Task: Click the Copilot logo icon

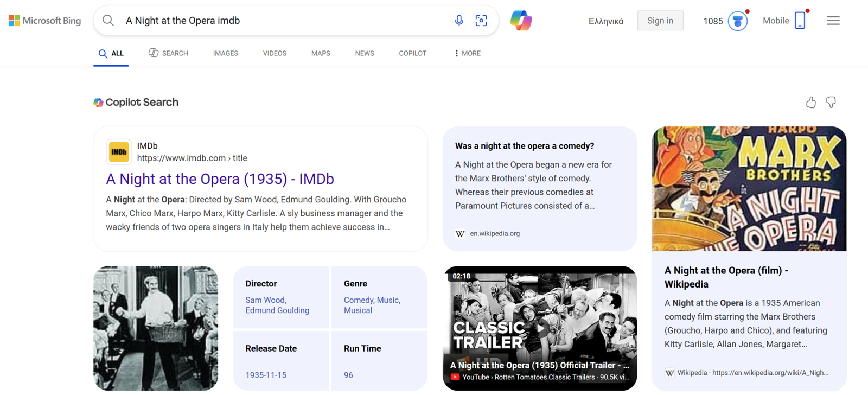Action: click(x=521, y=21)
